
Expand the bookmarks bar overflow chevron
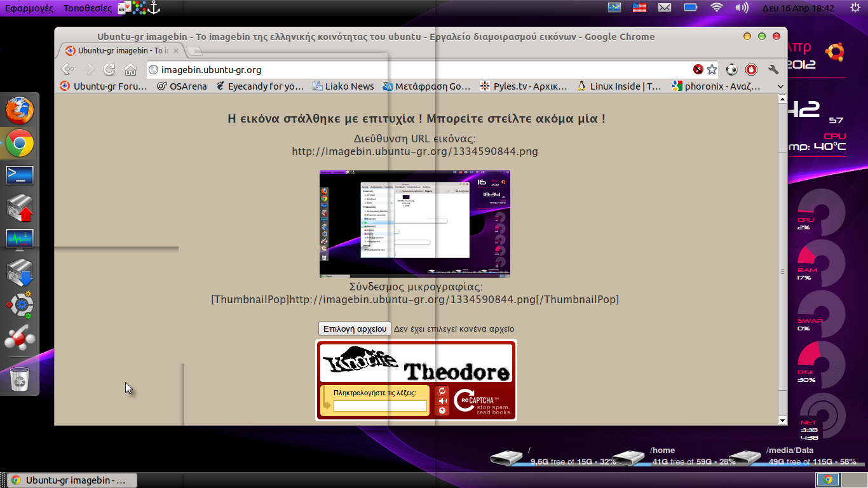pos(780,86)
